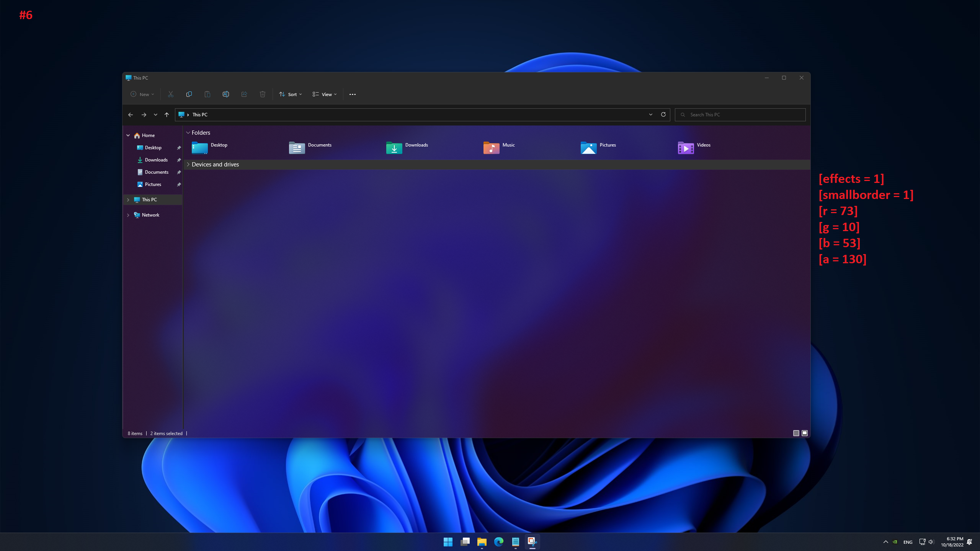Screen dimensions: 980x551
Task: Open the Sort dropdown menu
Action: pyautogui.click(x=291, y=95)
